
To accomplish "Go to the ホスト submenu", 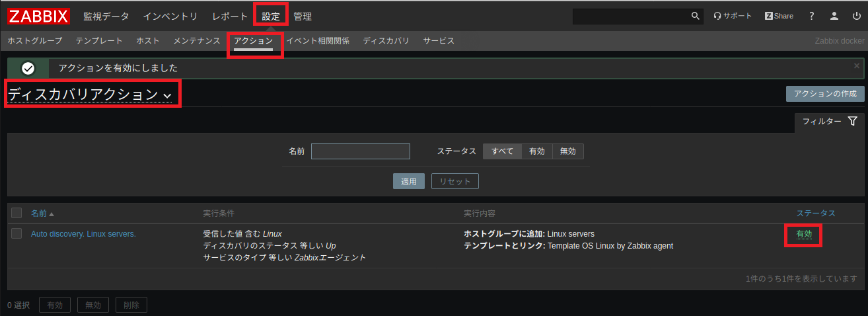I will click(x=148, y=41).
